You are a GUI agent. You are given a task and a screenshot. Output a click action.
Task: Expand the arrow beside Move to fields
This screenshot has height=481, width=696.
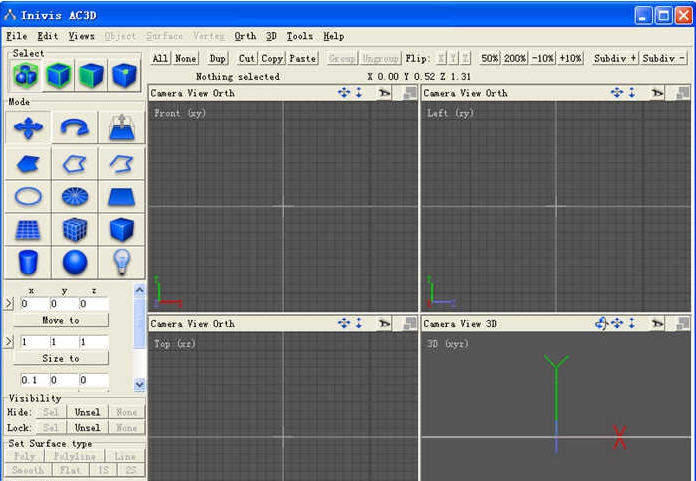click(10, 303)
